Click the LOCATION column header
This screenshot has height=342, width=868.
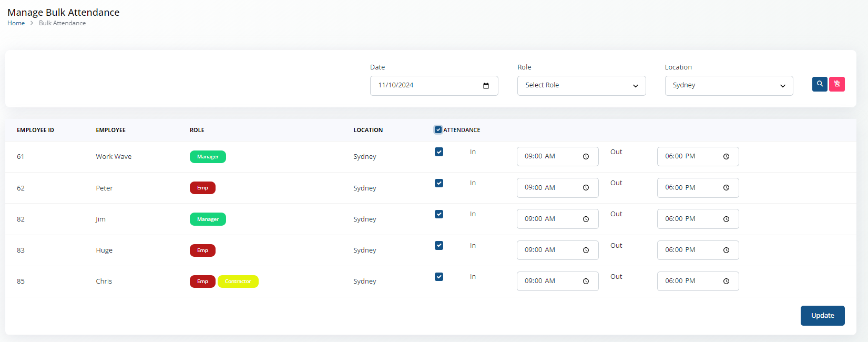(368, 130)
